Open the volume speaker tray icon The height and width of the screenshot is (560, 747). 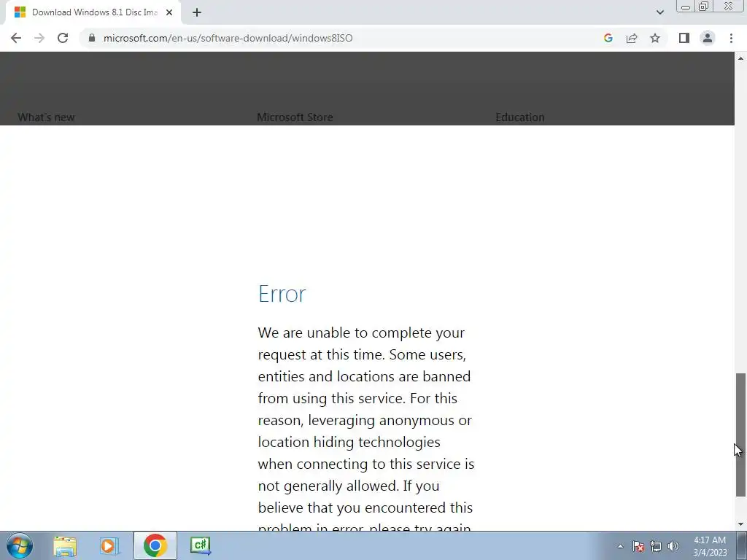673,546
